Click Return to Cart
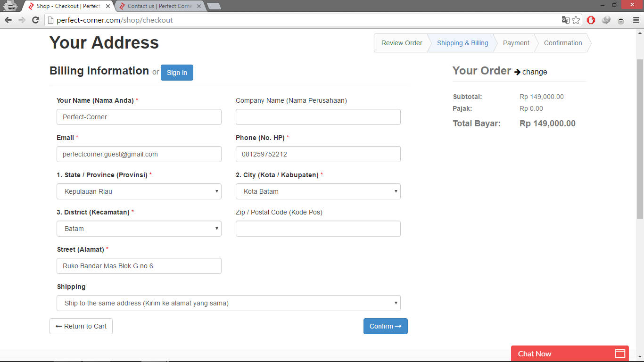The image size is (644, 362). (x=81, y=326)
